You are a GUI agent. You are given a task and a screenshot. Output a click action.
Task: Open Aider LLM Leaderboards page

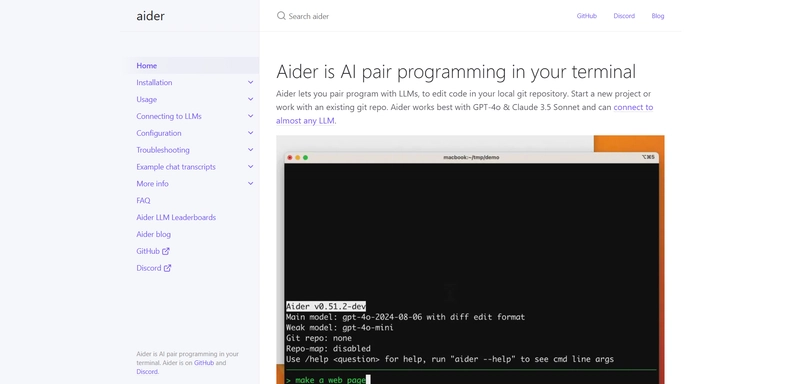tap(176, 217)
